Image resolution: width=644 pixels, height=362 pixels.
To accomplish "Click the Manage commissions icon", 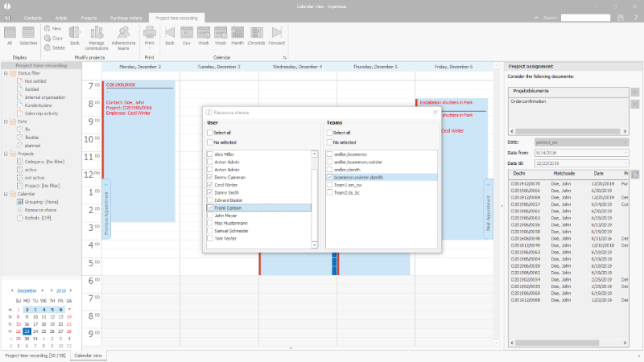I will click(98, 34).
